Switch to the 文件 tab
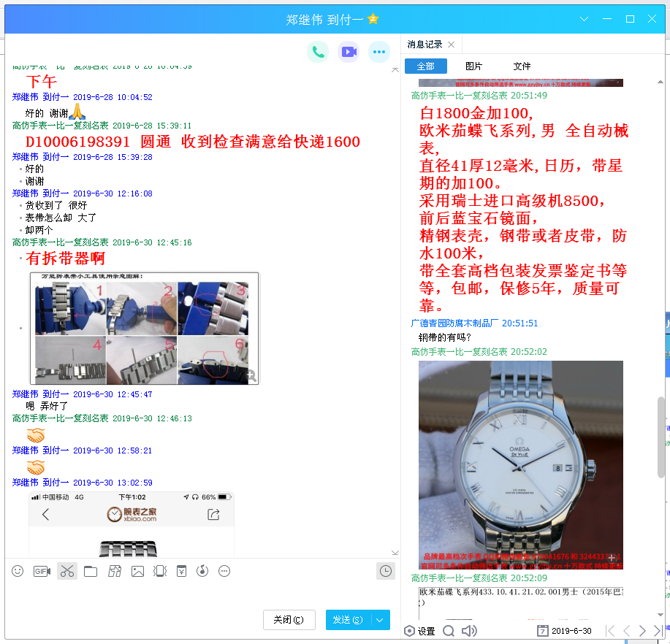 click(522, 66)
